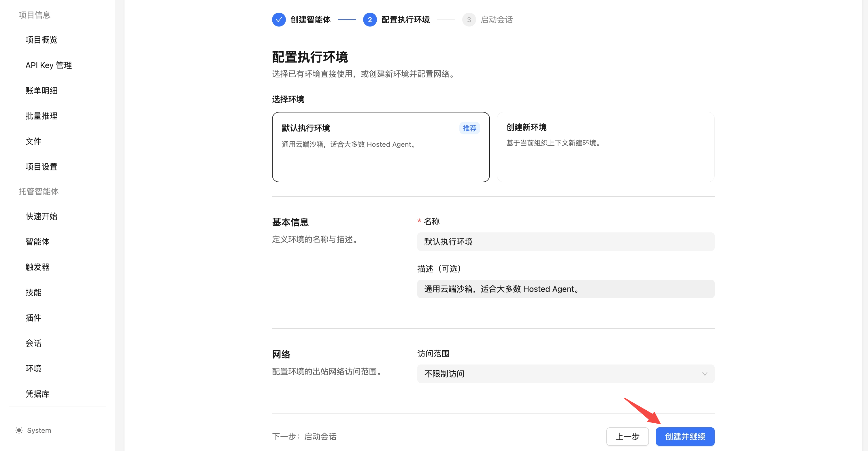The height and width of the screenshot is (451, 868).
Task: Select the 默认执行环境 card
Action: [381, 147]
